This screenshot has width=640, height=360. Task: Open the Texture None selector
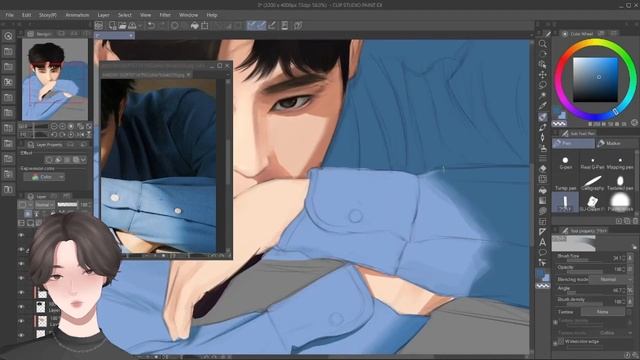coord(602,312)
